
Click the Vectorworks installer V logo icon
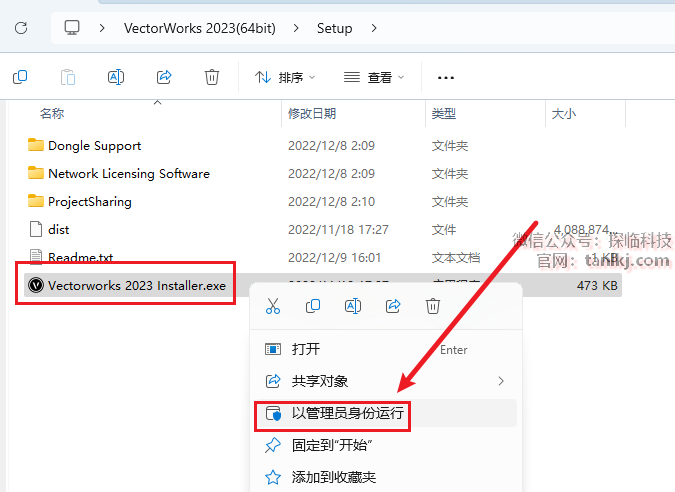pyautogui.click(x=36, y=285)
